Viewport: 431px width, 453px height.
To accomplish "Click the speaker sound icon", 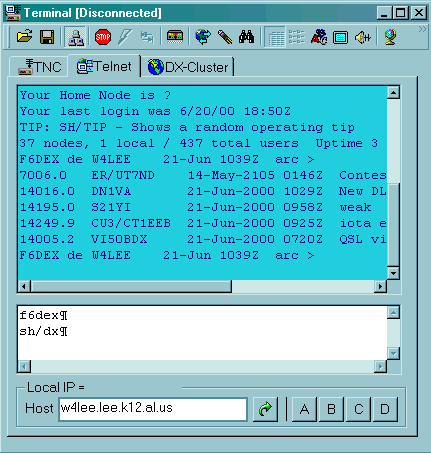I will 363,37.
